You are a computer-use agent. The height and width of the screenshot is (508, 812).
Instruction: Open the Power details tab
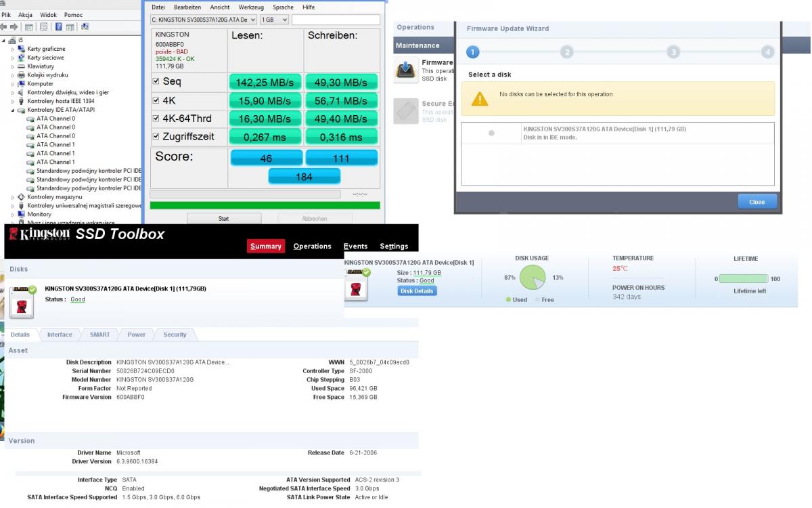click(x=136, y=335)
